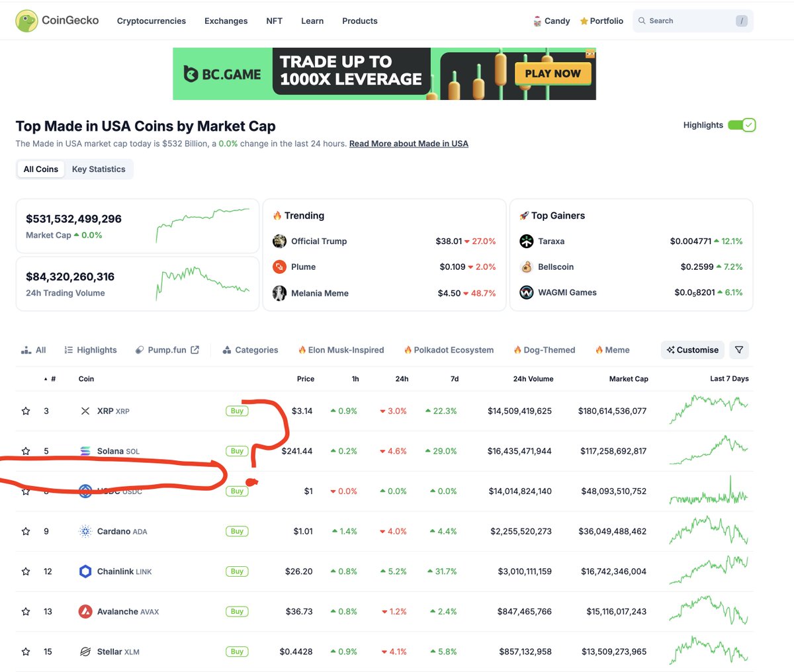Favorite Avalanche with its star icon
This screenshot has height=672, width=794.
26,612
